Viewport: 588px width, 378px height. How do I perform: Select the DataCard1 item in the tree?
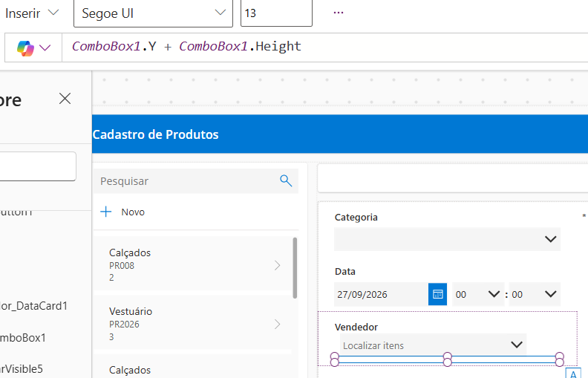point(33,306)
